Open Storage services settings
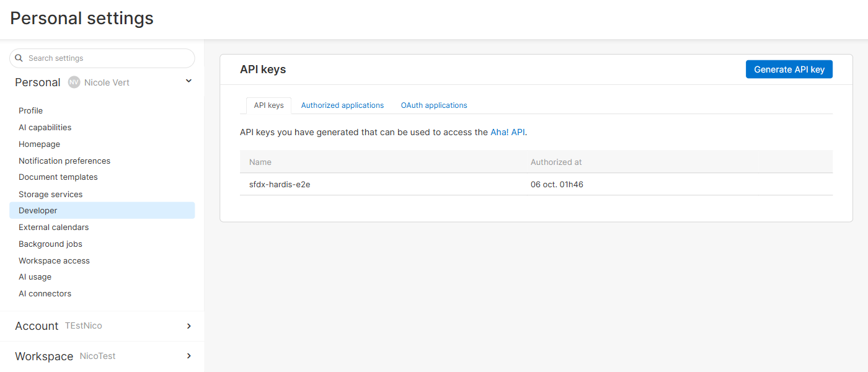The width and height of the screenshot is (868, 372). pyautogui.click(x=50, y=194)
